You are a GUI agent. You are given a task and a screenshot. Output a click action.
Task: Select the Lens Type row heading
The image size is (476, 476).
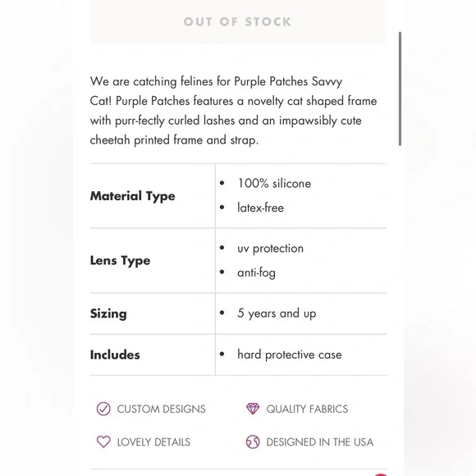tap(120, 261)
